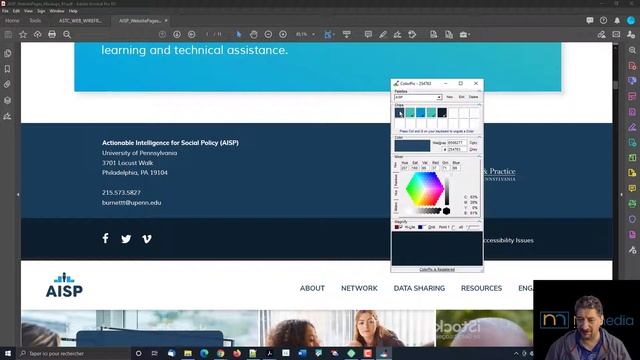
Task: Click the Facebook icon in page footer
Action: (105, 238)
